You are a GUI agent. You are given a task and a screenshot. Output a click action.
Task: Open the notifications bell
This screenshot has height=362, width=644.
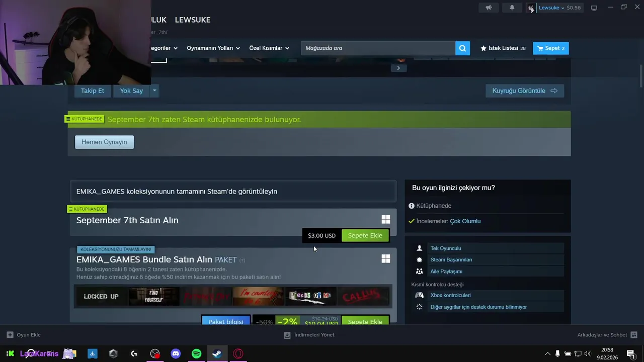[512, 8]
